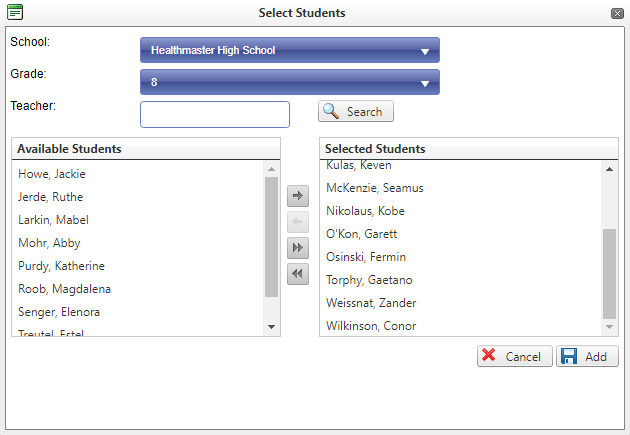Select Howe, Jackie in Available Students

tap(138, 174)
